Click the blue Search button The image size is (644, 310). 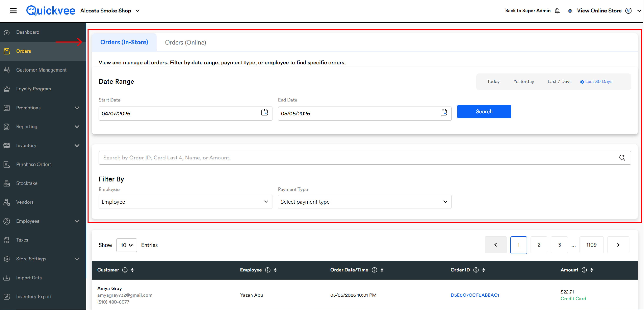click(x=484, y=112)
